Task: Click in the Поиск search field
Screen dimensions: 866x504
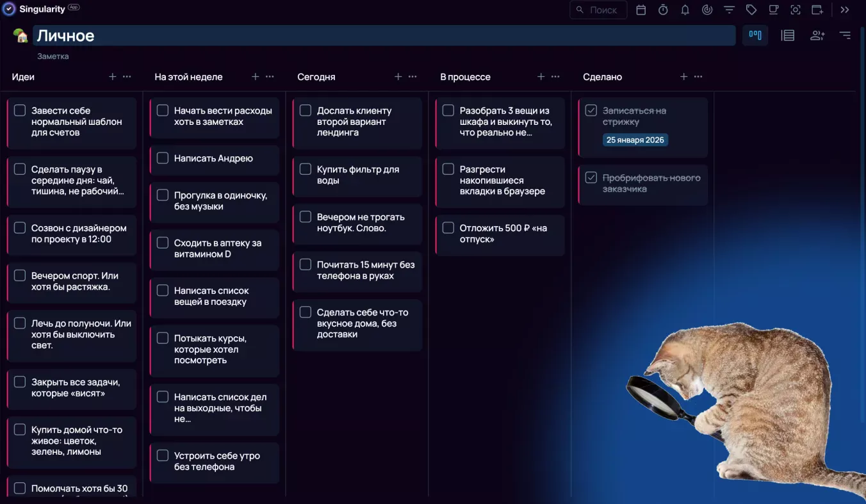Action: tap(598, 10)
